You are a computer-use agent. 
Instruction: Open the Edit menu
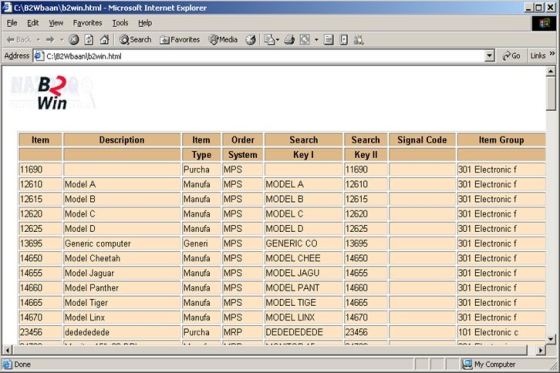pyautogui.click(x=33, y=23)
